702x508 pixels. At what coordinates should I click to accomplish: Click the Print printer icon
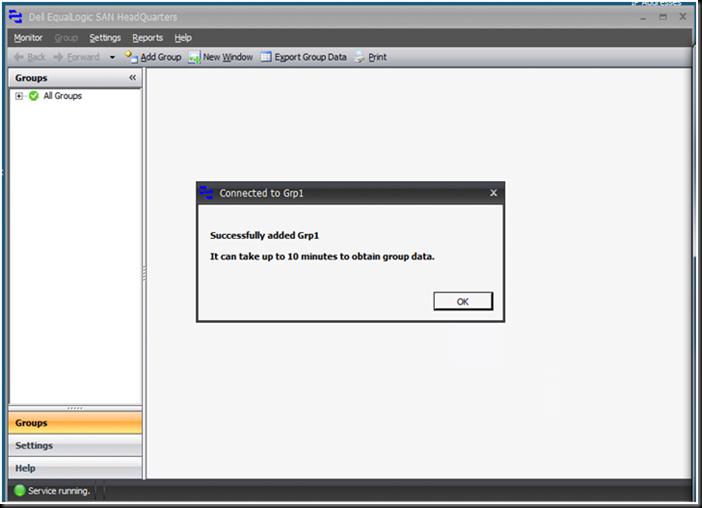[359, 57]
